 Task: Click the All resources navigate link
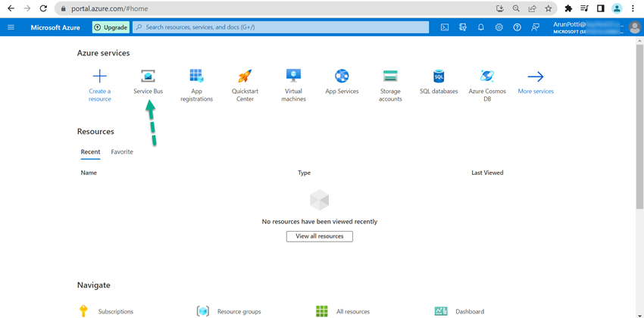353,311
